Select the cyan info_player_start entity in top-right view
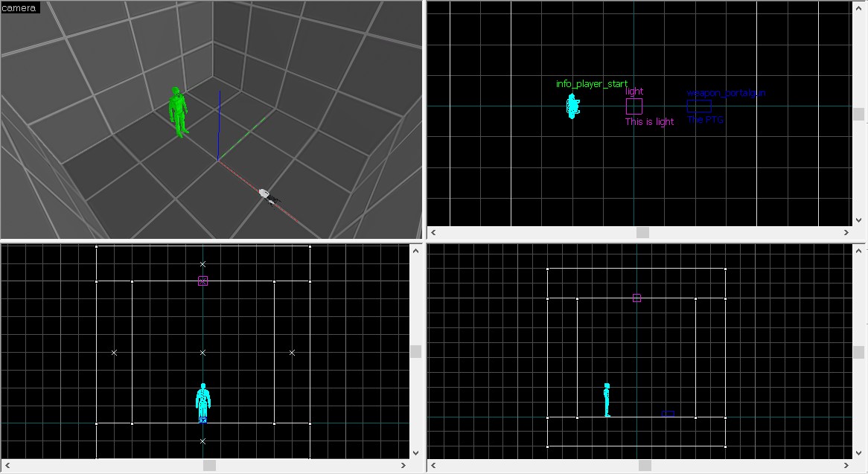868x474 pixels. 572,106
